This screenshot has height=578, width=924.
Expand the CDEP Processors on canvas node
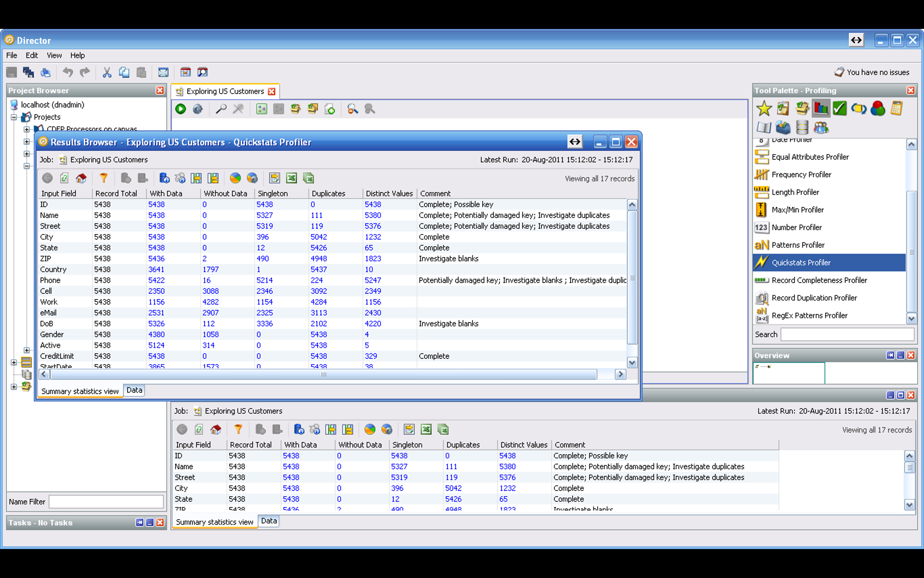[27, 129]
